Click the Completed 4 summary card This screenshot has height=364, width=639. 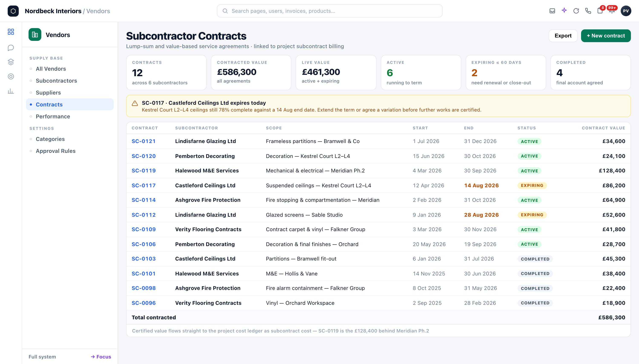coord(590,73)
